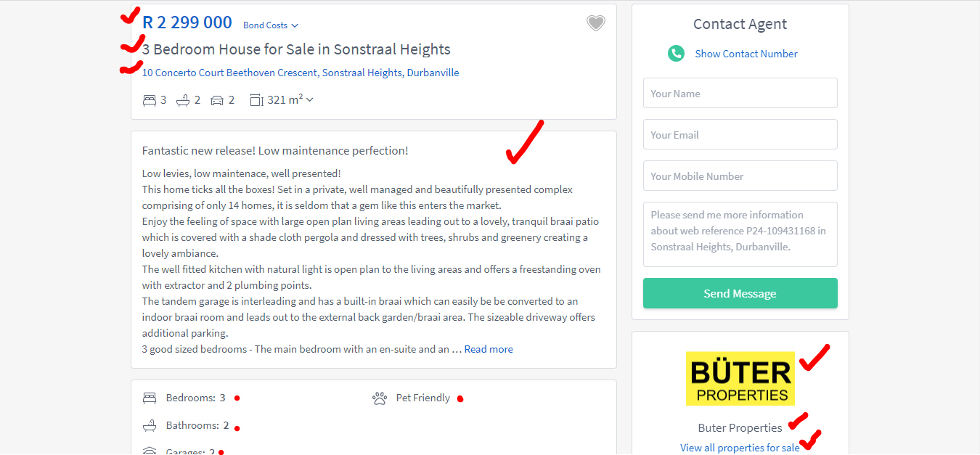Focus the Your Name field
The image size is (980, 455).
[x=740, y=93]
